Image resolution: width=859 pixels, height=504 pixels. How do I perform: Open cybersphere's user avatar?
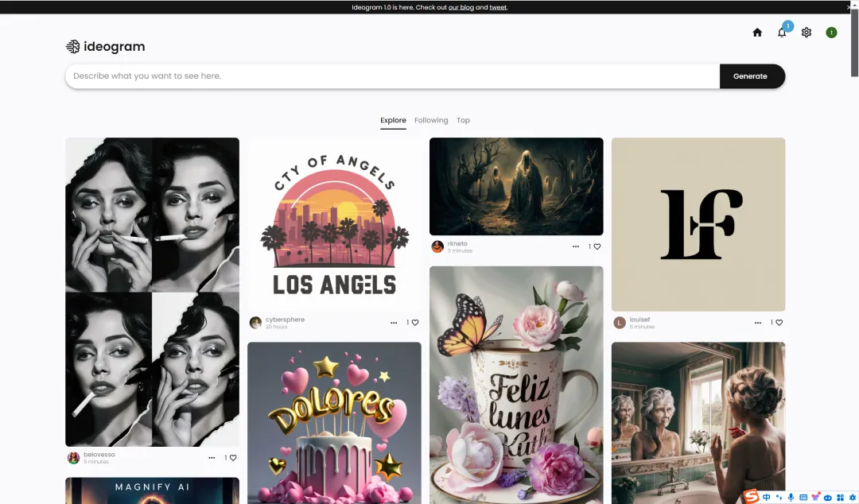[x=255, y=323]
